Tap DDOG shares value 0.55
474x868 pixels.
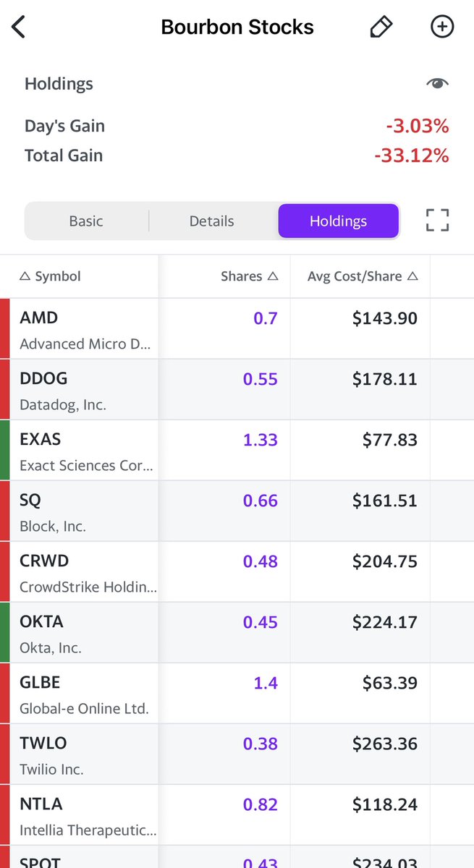tap(261, 379)
